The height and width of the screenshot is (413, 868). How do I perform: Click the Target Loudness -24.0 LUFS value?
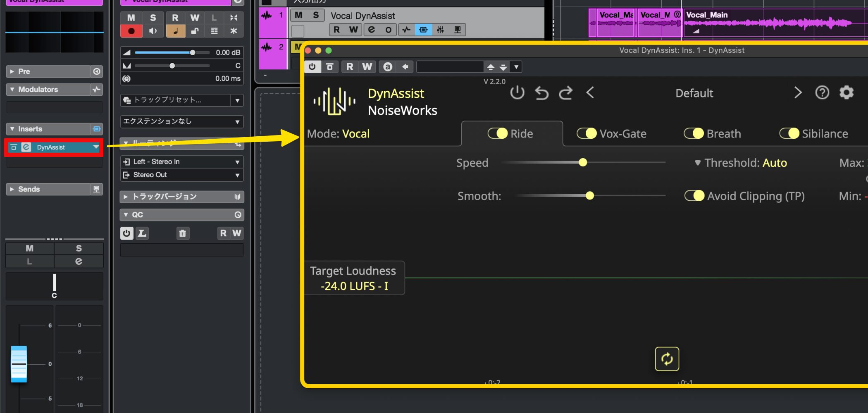354,286
